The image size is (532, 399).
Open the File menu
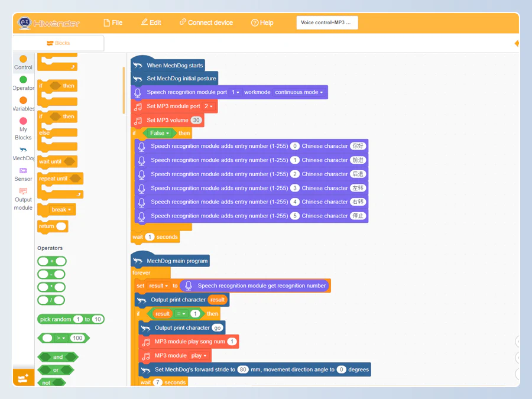pos(112,23)
